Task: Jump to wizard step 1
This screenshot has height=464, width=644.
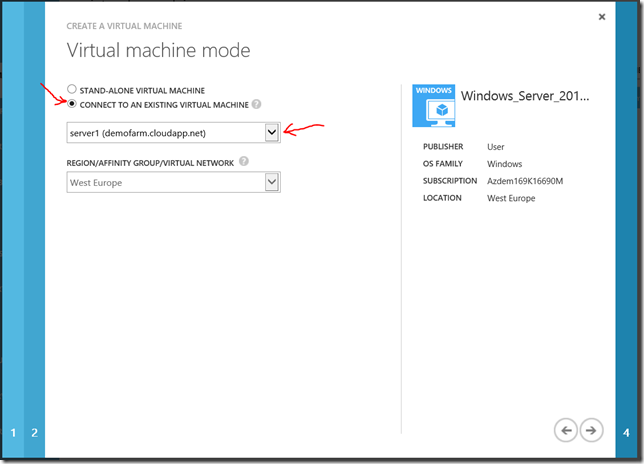Action: 13,432
